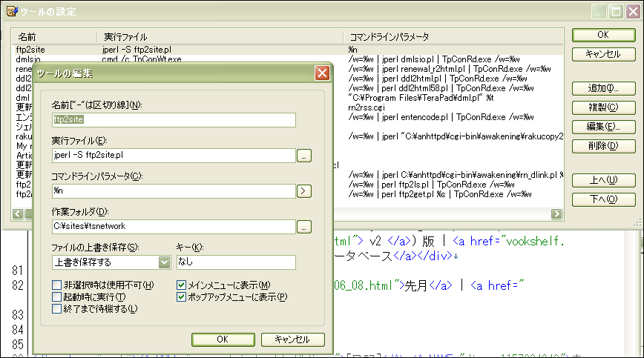
Task: Click the ツールの設定 title bar icon
Action: 12,11
